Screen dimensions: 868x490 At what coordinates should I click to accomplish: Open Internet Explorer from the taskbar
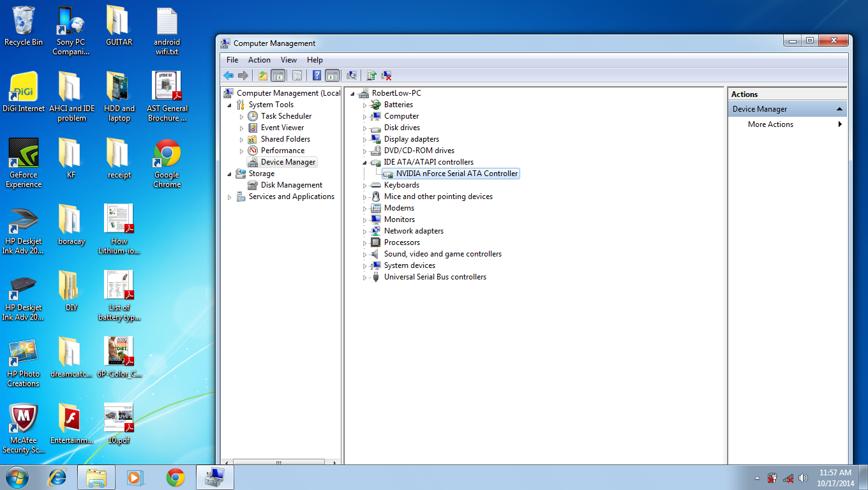58,477
